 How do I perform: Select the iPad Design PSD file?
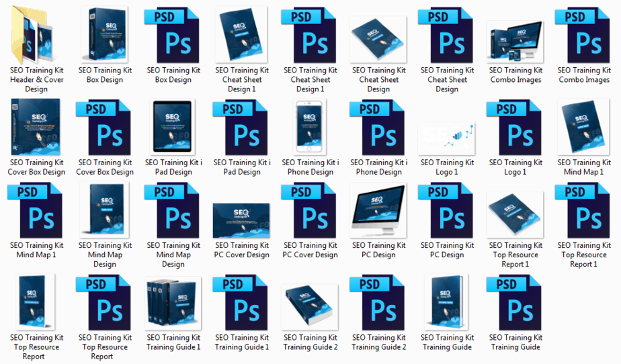[241, 128]
